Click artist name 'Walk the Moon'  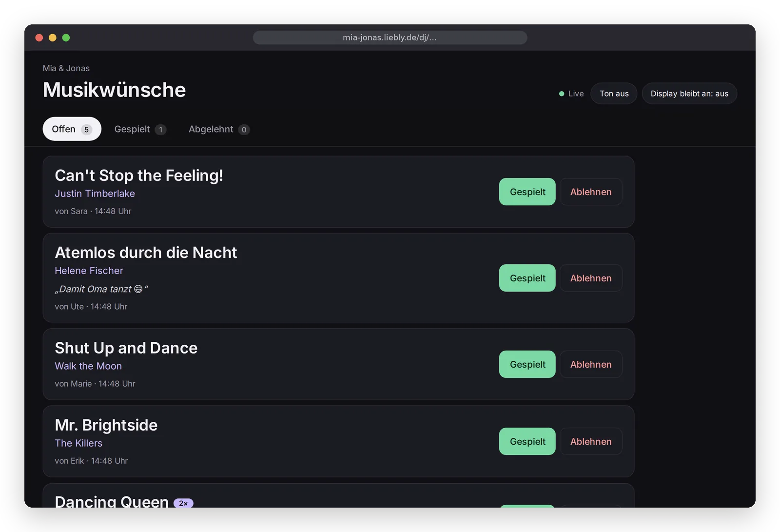(88, 366)
